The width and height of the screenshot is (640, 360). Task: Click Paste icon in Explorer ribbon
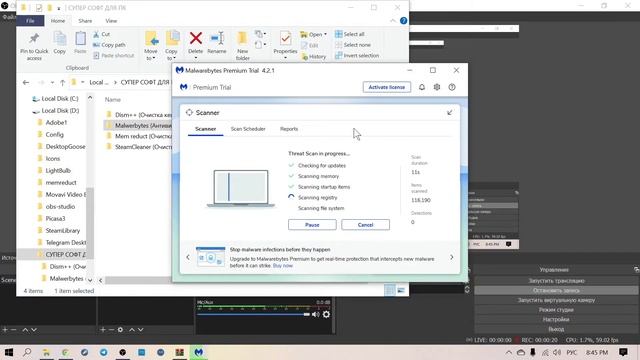click(80, 39)
